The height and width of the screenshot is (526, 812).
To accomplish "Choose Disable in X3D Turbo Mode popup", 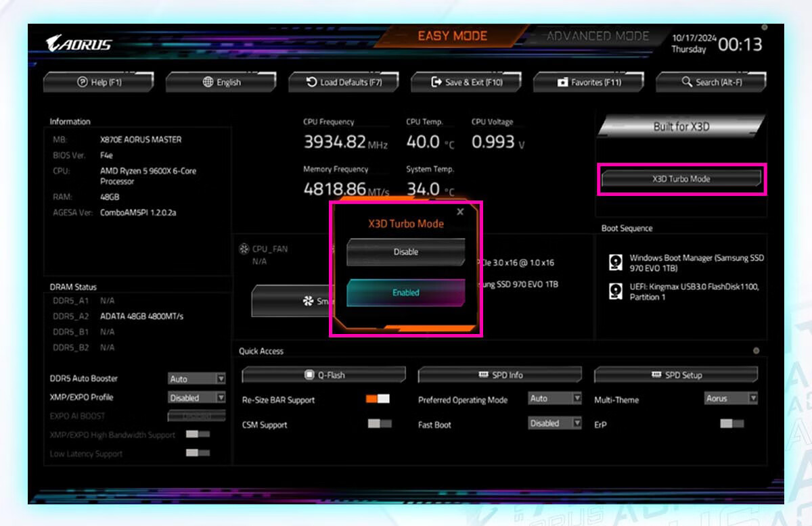I will pos(406,252).
